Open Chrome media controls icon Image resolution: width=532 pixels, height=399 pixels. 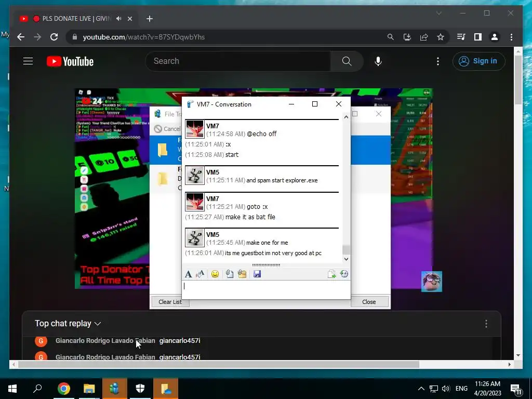pos(461,37)
